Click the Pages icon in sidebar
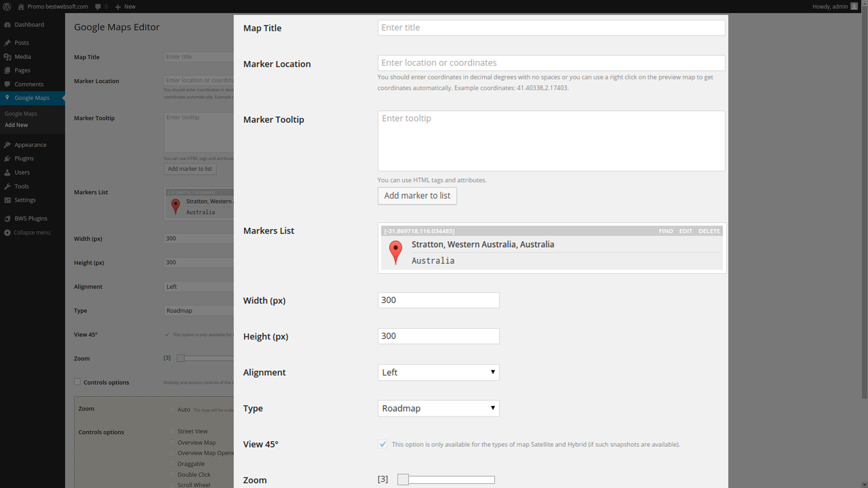 7,70
